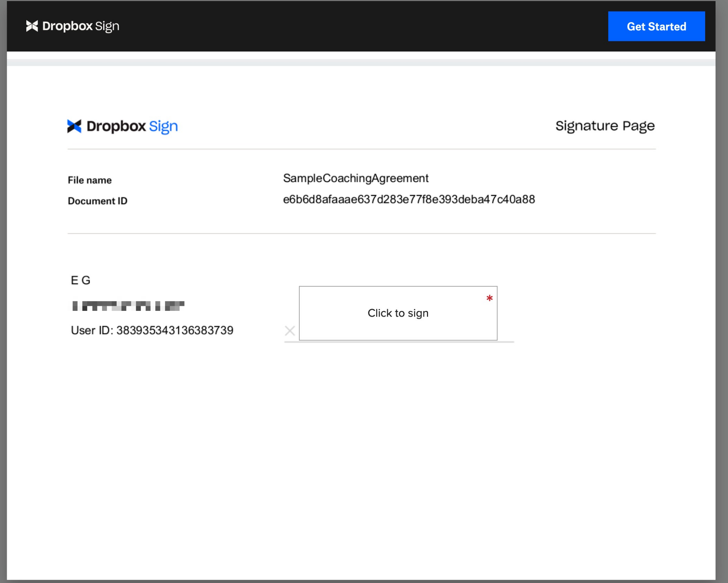728x583 pixels.
Task: Click the 'Dropbox Sign' header wordmark
Action: click(80, 26)
